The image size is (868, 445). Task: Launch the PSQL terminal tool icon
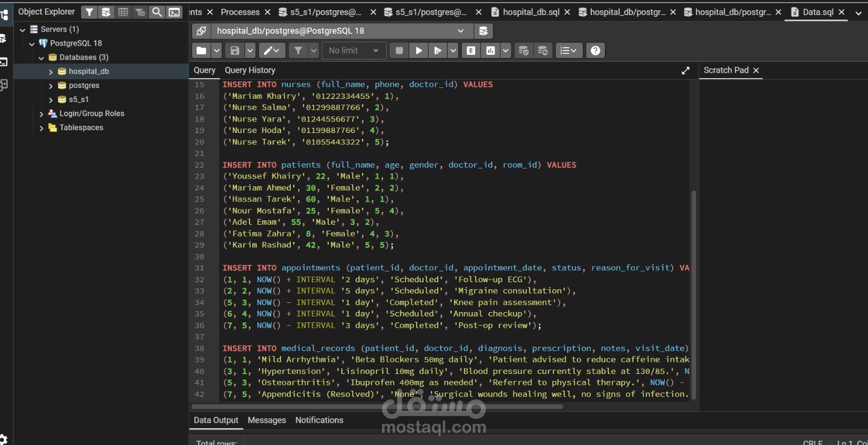pyautogui.click(x=174, y=12)
